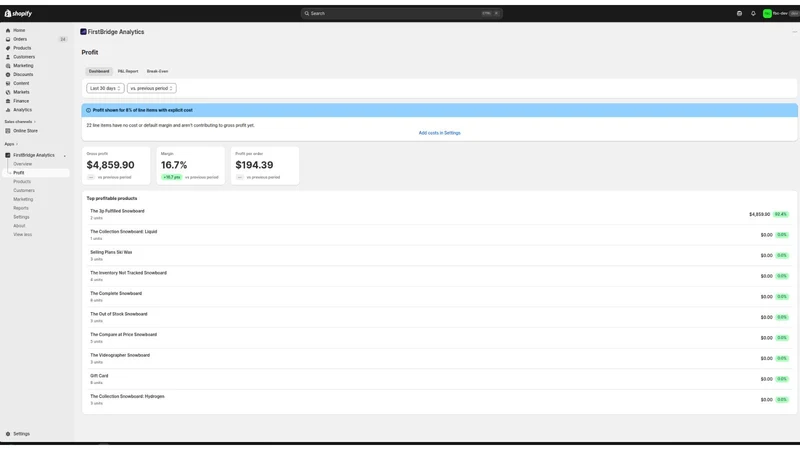Click the Orders count badge
This screenshot has height=450, width=800.
tap(63, 39)
